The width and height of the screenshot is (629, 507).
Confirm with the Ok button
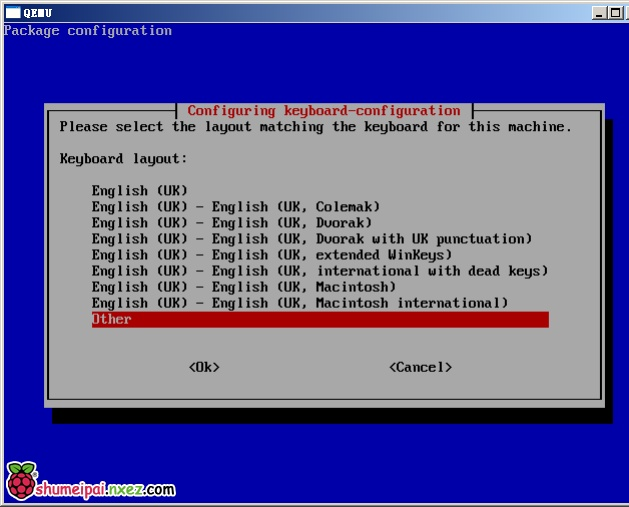coord(204,367)
